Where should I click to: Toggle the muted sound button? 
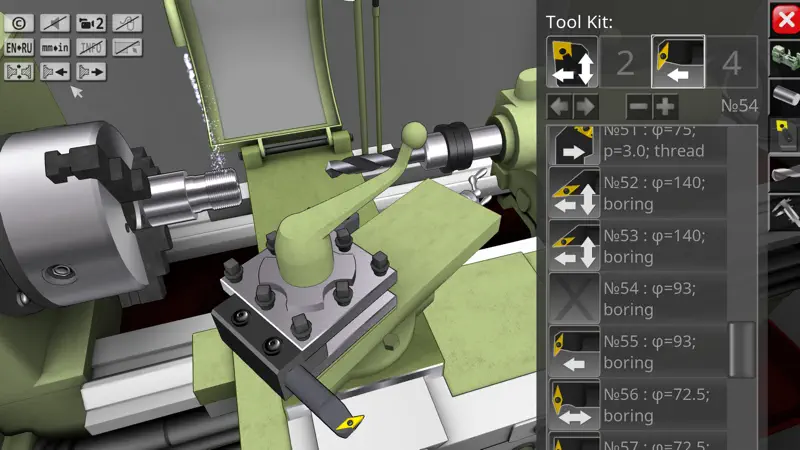(x=55, y=23)
